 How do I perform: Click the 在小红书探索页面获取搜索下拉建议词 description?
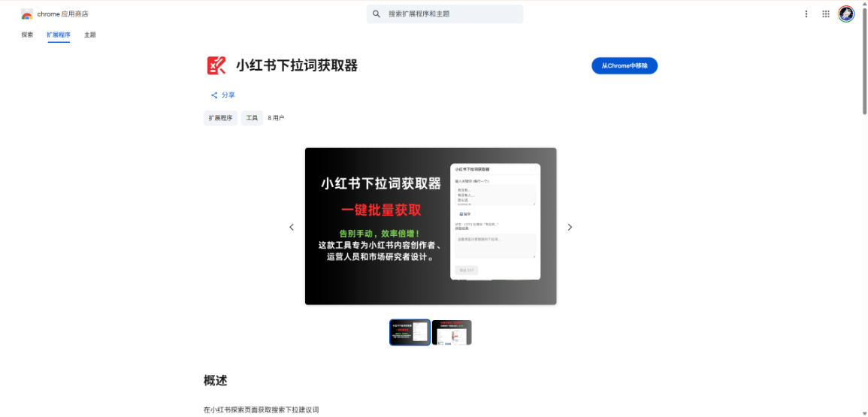(262, 410)
